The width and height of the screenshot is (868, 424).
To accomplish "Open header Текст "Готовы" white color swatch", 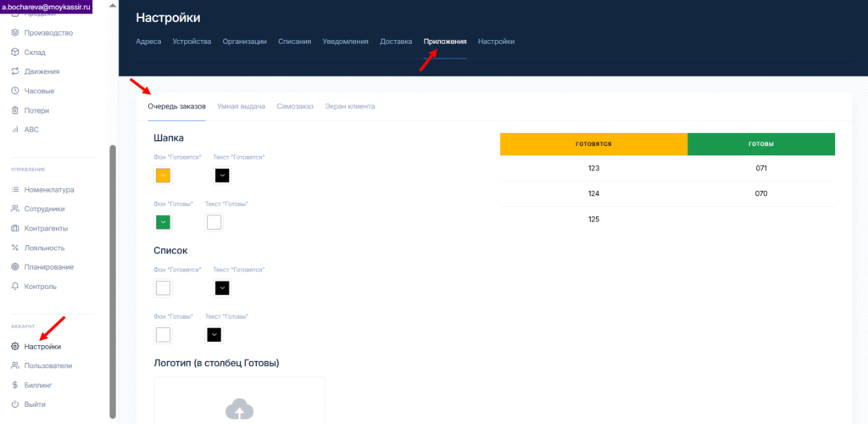I will (x=214, y=222).
